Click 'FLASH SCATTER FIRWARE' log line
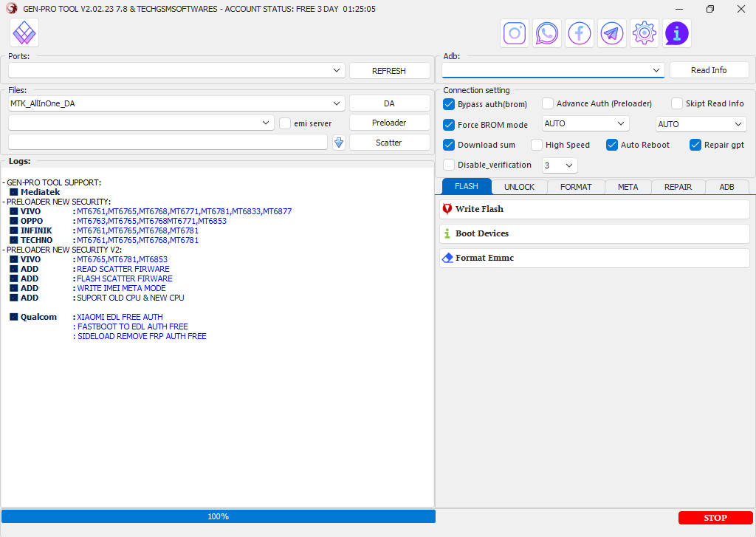Image resolution: width=756 pixels, height=537 pixels. point(125,278)
